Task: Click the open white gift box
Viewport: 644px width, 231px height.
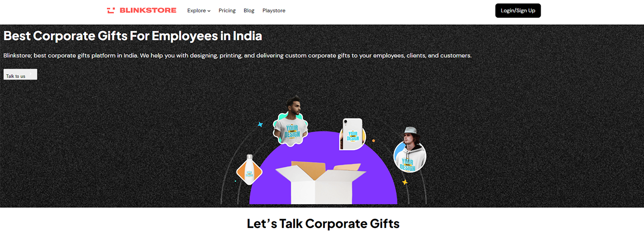Action: [x=321, y=182]
